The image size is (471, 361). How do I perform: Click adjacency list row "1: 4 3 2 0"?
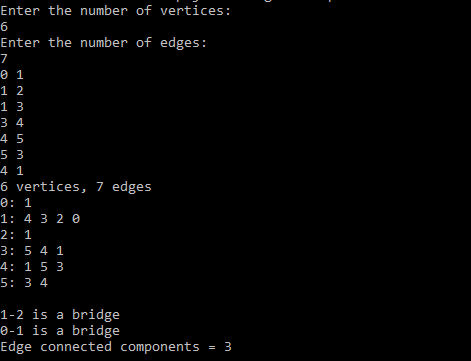[40, 219]
